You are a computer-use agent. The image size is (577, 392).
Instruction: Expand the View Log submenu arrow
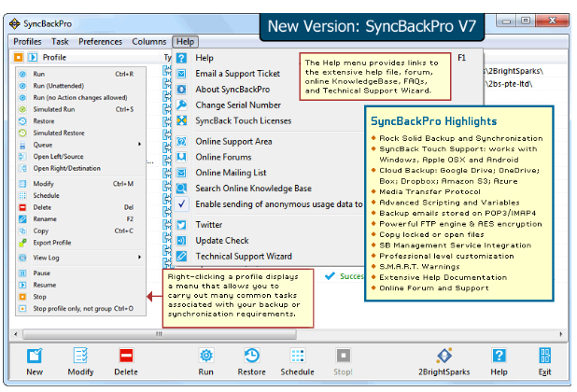point(139,257)
